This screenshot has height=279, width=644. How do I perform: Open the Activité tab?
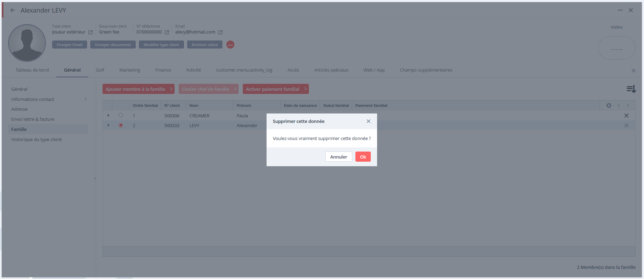pyautogui.click(x=193, y=70)
